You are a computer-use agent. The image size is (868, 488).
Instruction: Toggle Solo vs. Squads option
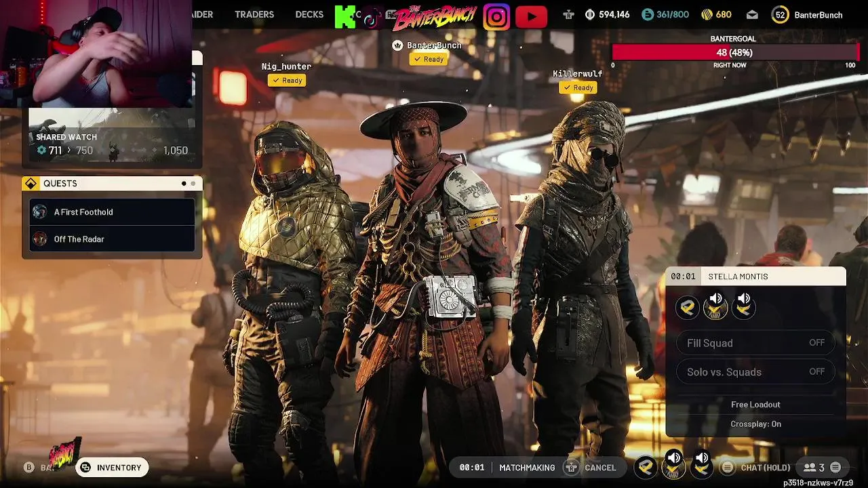click(755, 371)
